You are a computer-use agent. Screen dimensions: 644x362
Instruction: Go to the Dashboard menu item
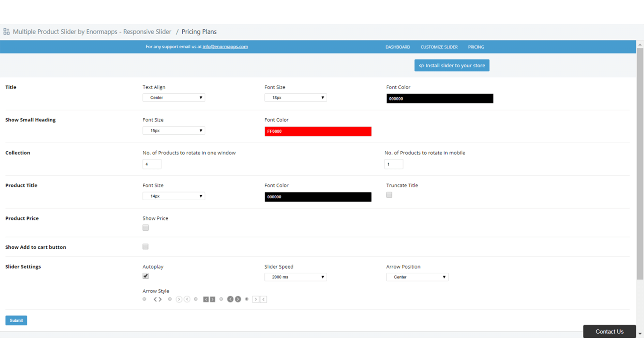[x=398, y=47]
